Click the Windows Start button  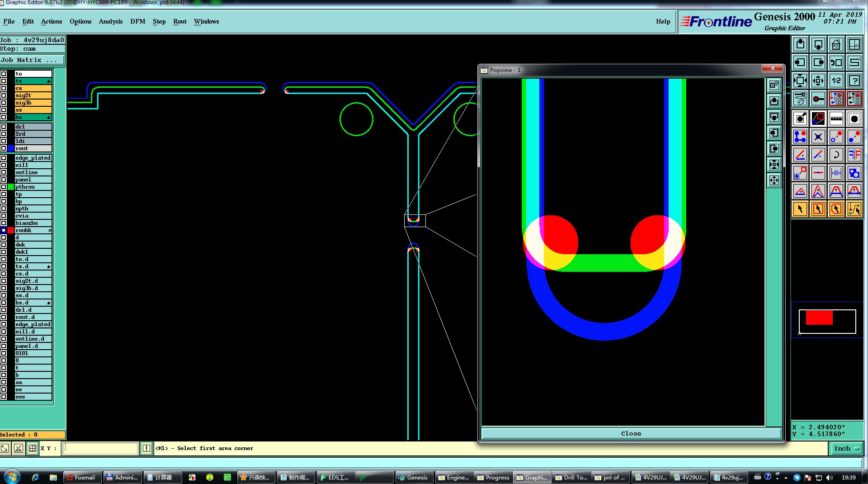[x=12, y=477]
